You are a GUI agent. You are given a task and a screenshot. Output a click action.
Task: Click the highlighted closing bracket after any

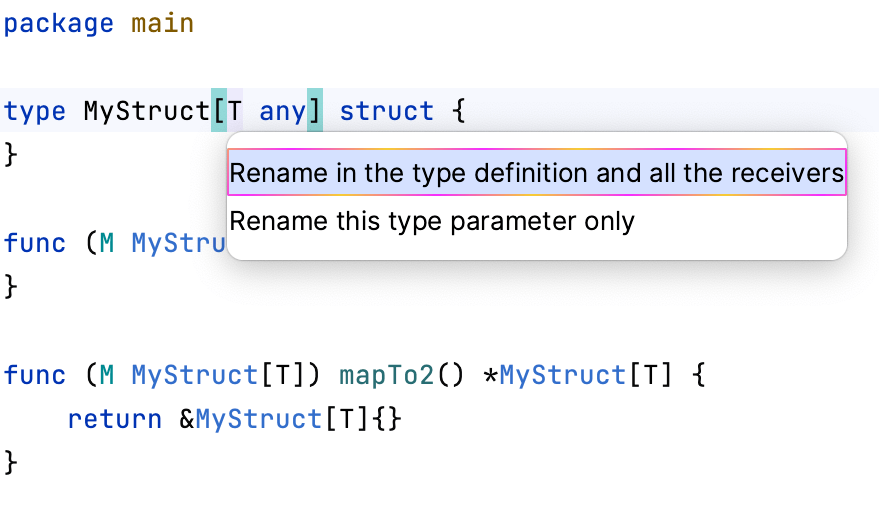pos(314,111)
